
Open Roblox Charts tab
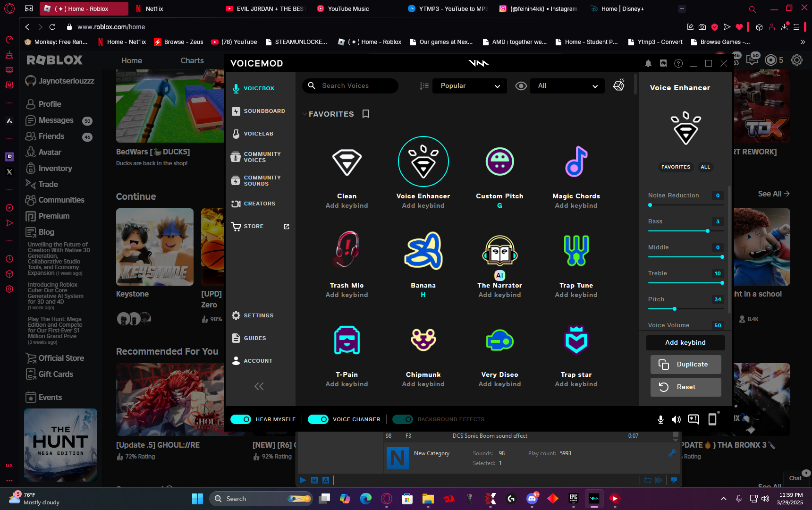click(192, 60)
